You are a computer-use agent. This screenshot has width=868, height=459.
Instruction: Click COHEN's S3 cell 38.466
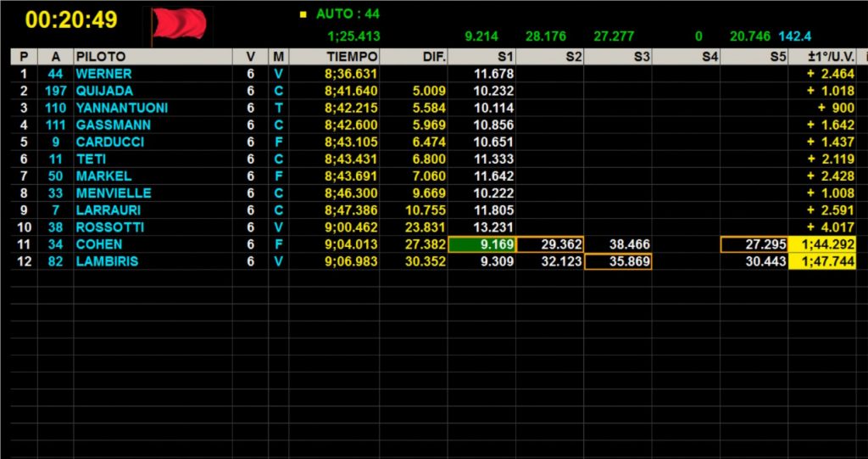[630, 244]
